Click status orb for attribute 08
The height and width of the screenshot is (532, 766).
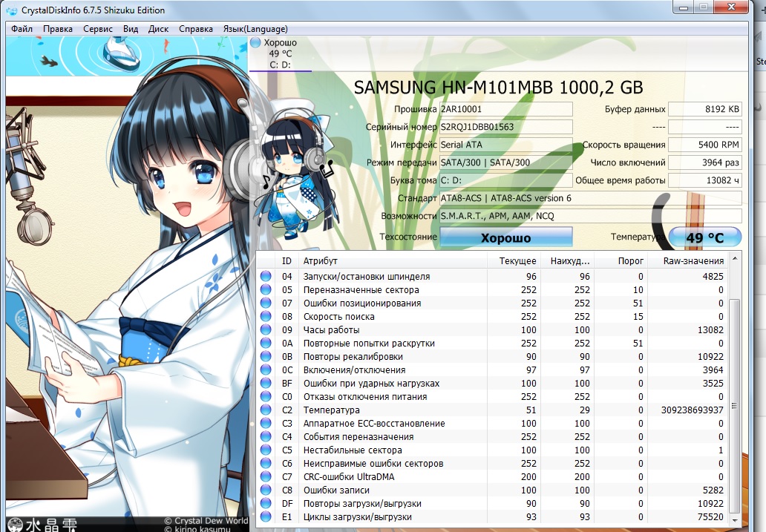click(266, 317)
